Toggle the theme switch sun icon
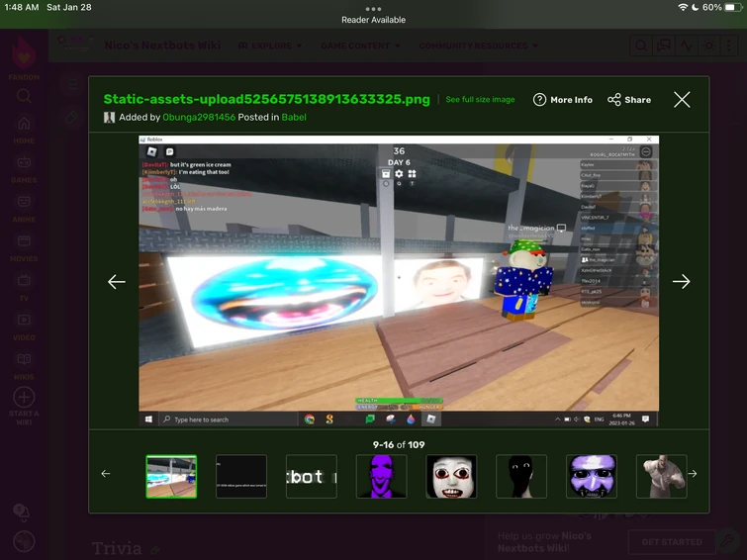Image resolution: width=747 pixels, height=560 pixels. tap(708, 46)
